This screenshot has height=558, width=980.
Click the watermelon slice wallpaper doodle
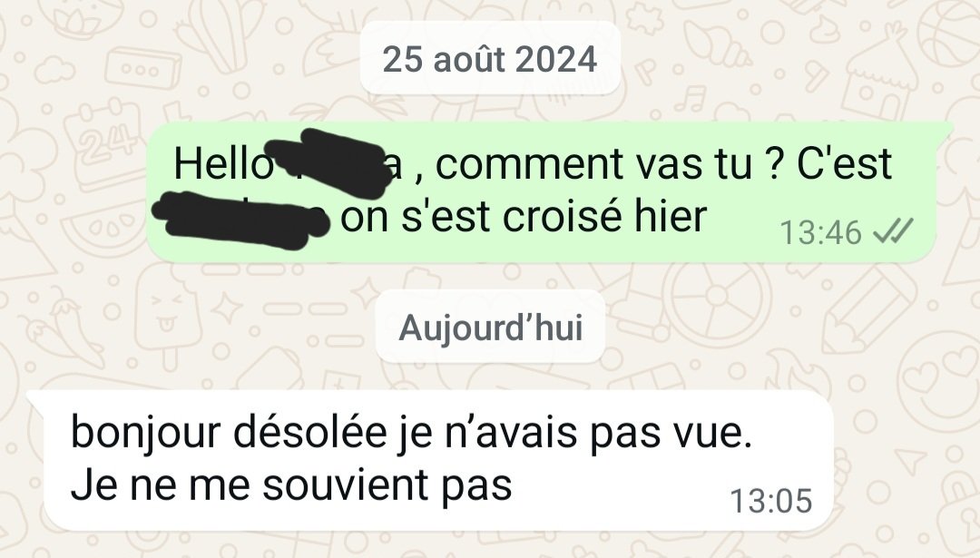105,228
